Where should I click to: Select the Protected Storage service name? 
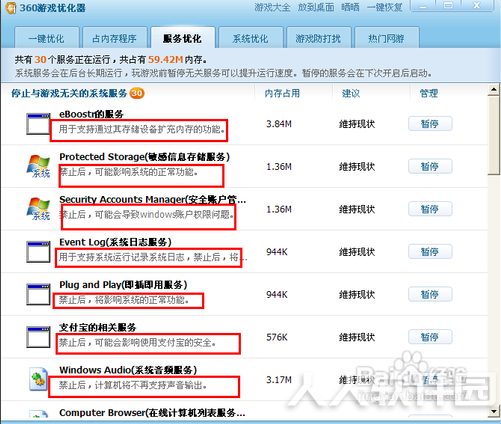coord(144,157)
